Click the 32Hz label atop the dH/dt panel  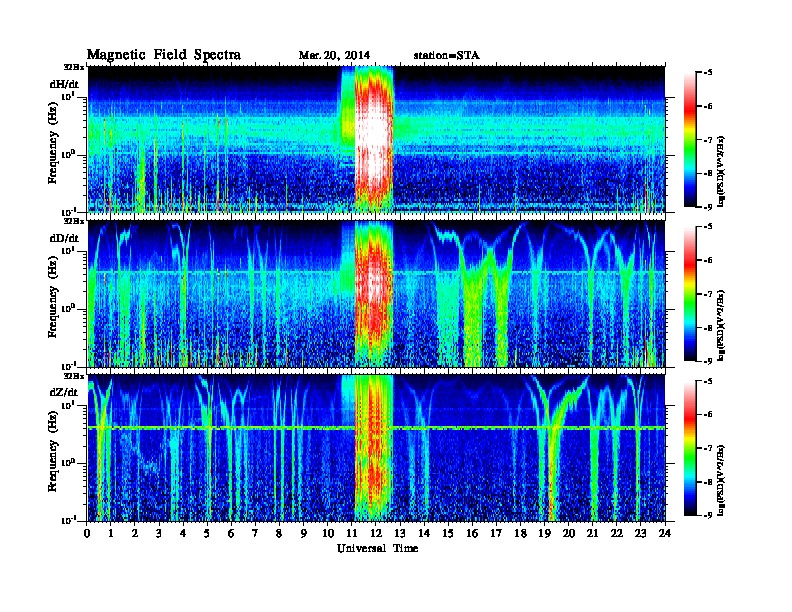(x=75, y=66)
